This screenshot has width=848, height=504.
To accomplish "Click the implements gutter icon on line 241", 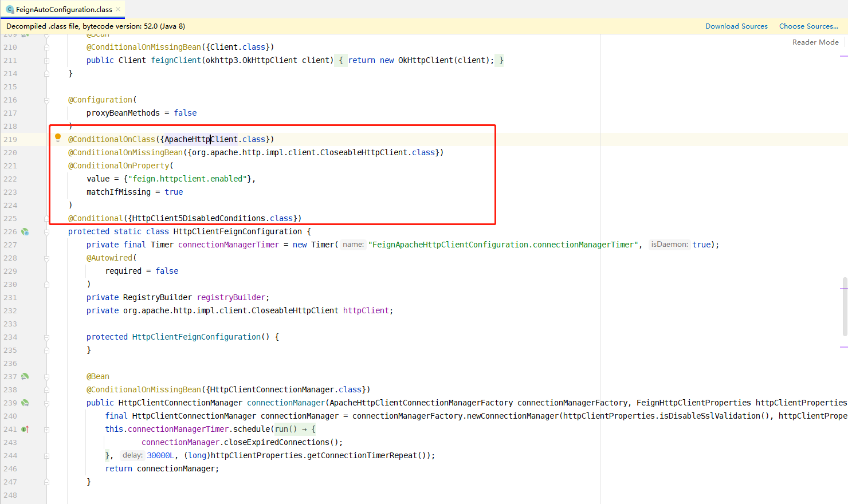I will (25, 430).
